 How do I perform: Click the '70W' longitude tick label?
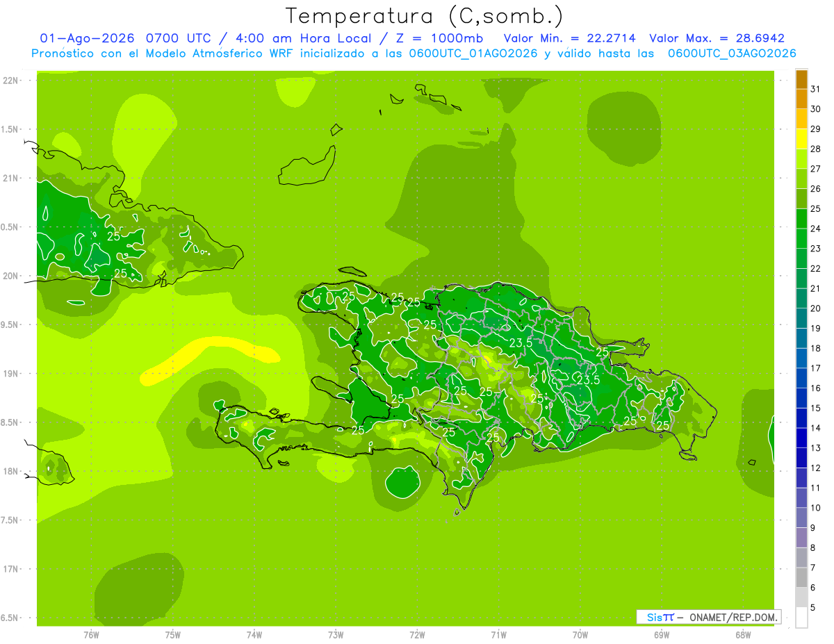click(x=580, y=635)
